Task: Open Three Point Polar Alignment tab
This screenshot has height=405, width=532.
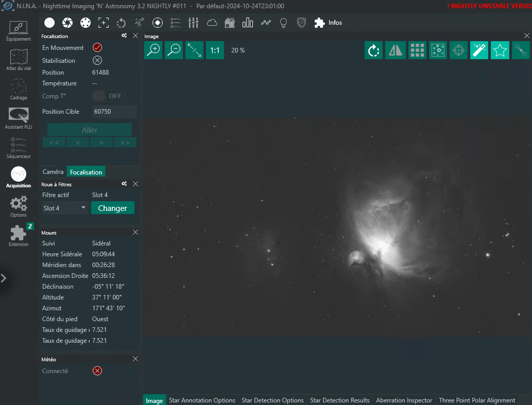Action: [477, 400]
